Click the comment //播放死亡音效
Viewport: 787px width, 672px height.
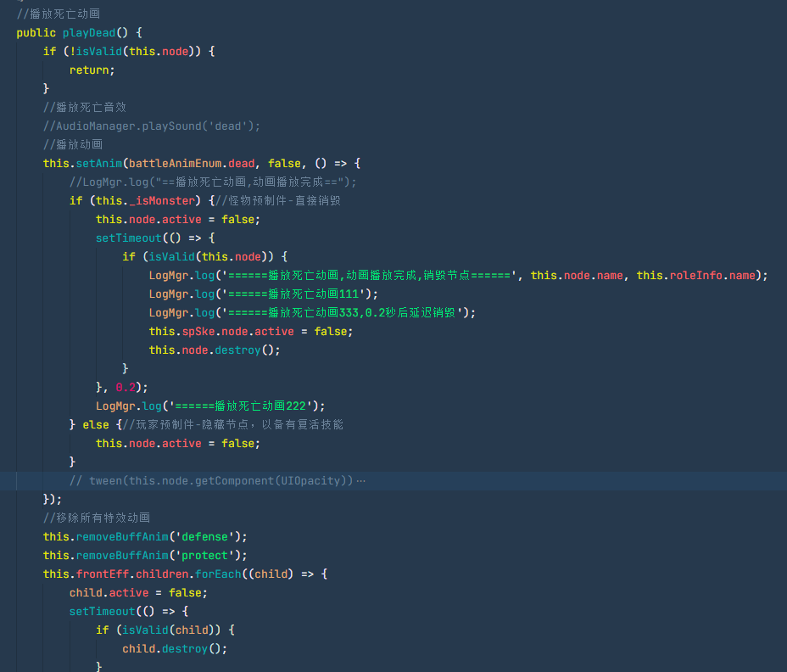84,107
